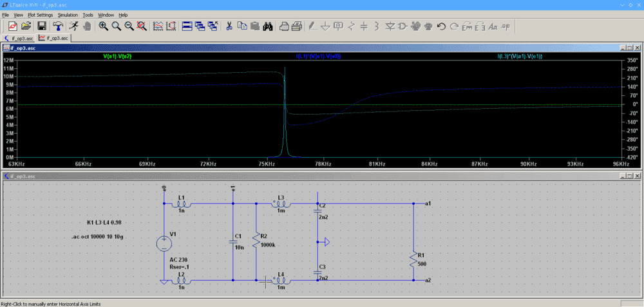
Task: Click the New Schematic toolbar icon
Action: coord(12,26)
